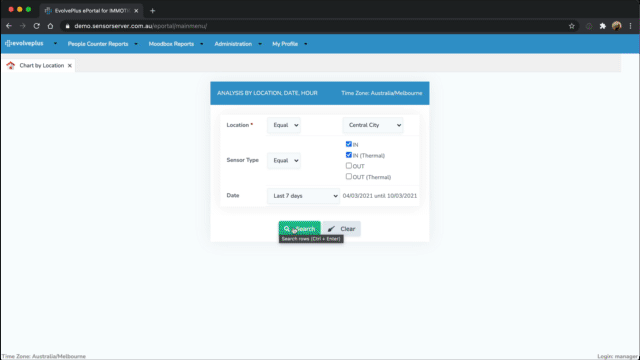Uncheck the IN (Thermal) checkbox
This screenshot has height=360, width=640.
(x=349, y=155)
